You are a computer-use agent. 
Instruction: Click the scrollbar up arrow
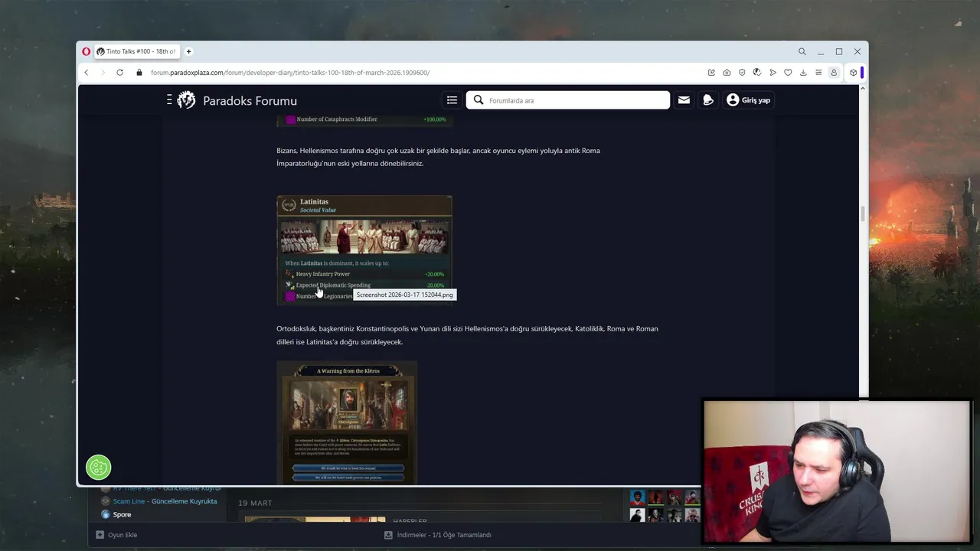pyautogui.click(x=863, y=88)
